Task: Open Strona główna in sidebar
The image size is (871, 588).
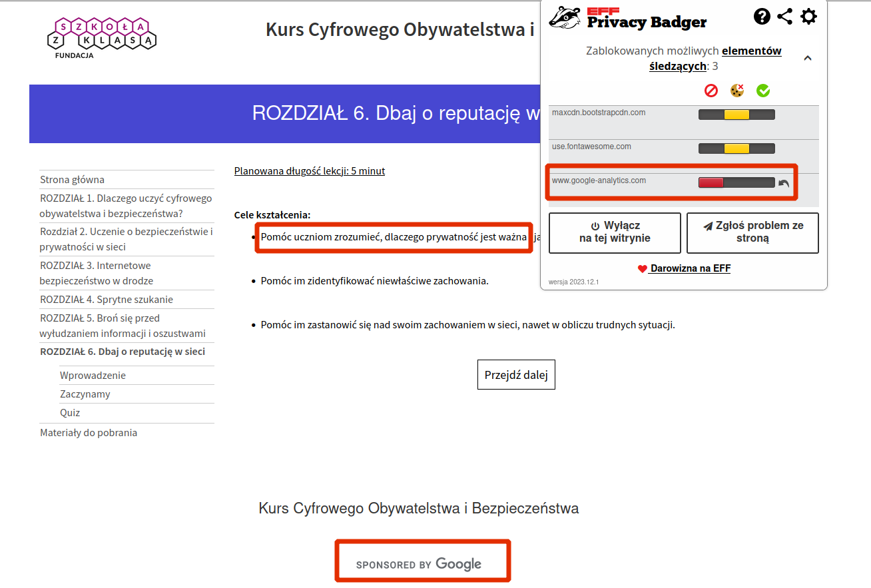Action: pyautogui.click(x=72, y=180)
